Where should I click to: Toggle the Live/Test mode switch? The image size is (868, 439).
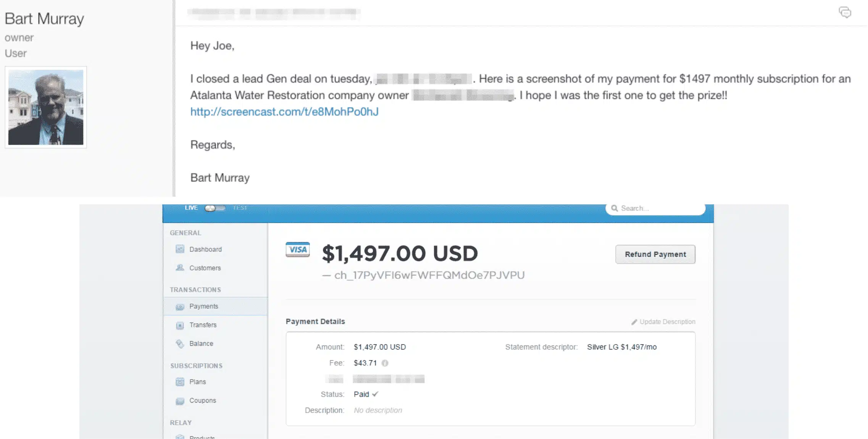tap(215, 208)
